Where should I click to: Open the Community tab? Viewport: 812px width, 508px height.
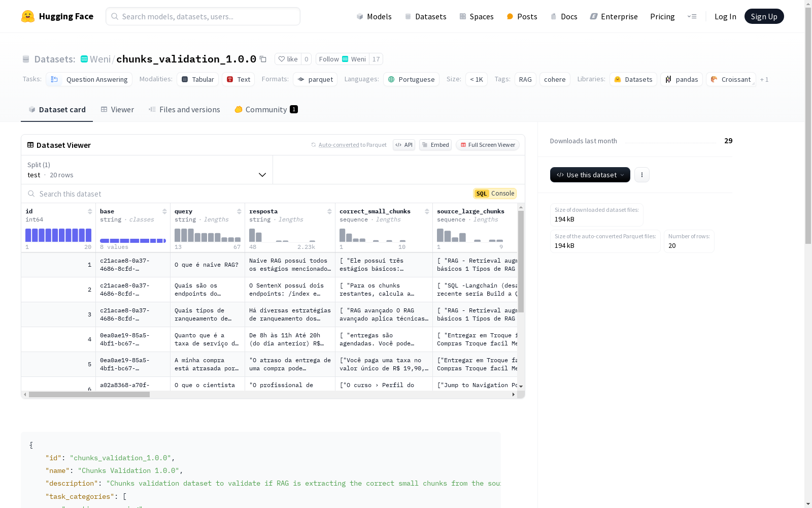tap(266, 110)
